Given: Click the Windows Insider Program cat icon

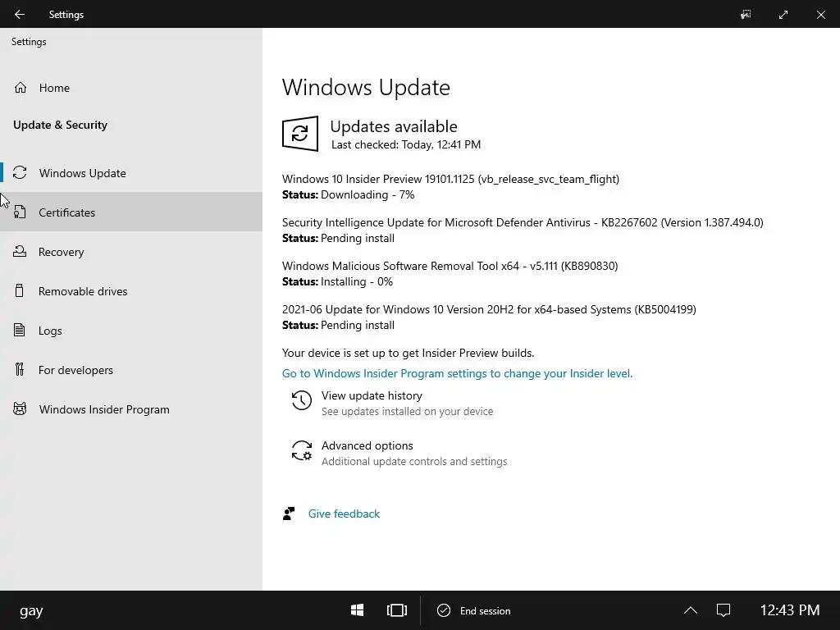Looking at the screenshot, I should [20, 409].
